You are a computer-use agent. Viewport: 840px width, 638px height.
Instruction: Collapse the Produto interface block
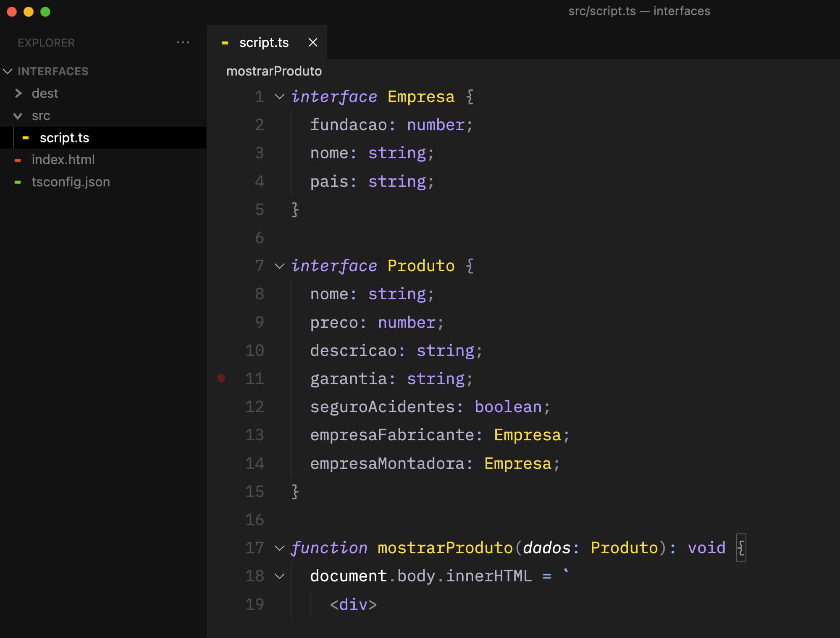pos(280,266)
